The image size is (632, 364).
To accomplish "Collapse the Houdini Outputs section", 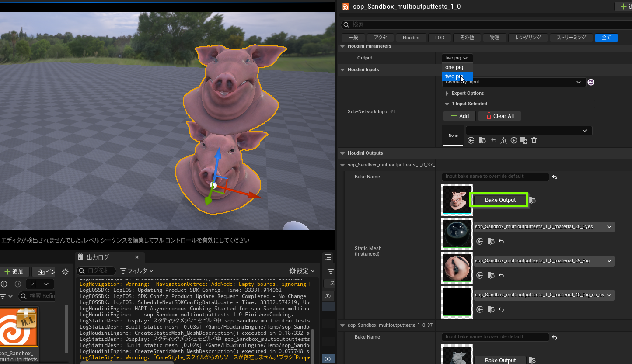I will click(x=342, y=153).
